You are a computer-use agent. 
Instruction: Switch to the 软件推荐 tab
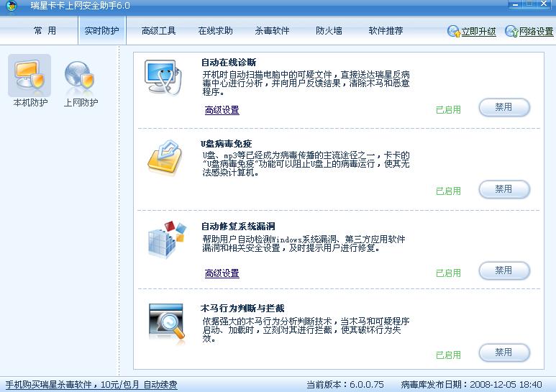click(x=386, y=30)
